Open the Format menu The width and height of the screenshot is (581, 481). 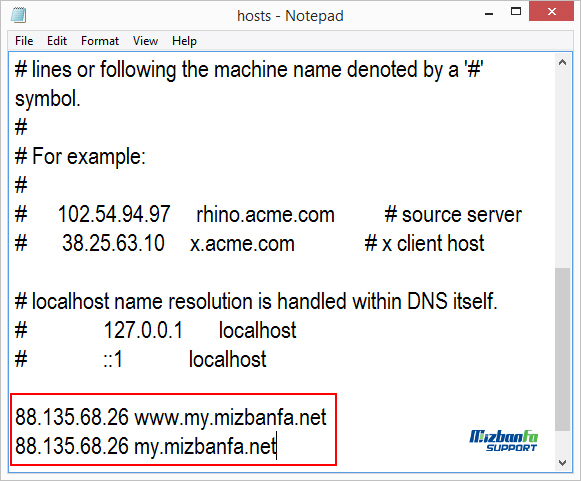pyautogui.click(x=100, y=41)
